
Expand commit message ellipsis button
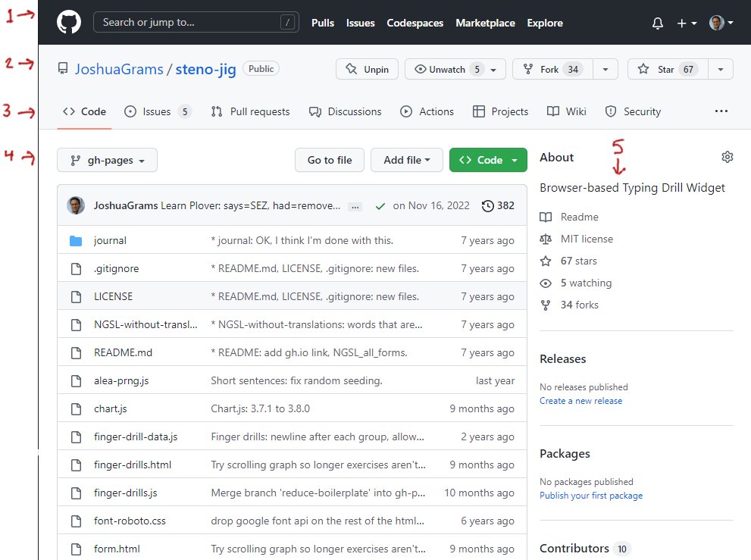pyautogui.click(x=355, y=207)
